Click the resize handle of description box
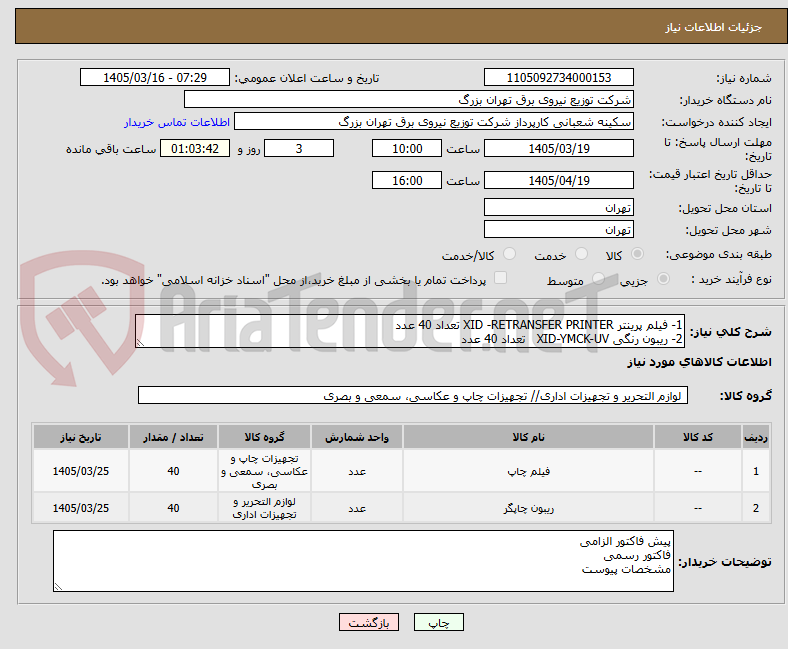The image size is (788, 649). tap(140, 343)
